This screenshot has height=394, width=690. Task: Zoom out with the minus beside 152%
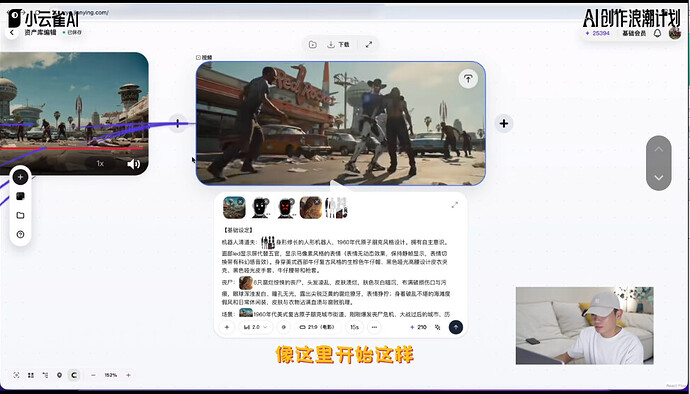click(x=93, y=375)
